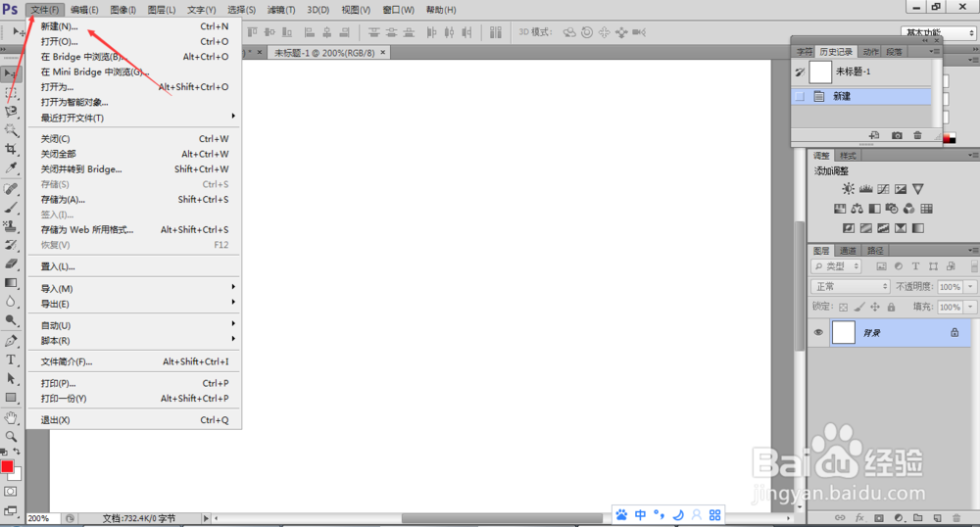980x527 pixels.
Task: Open the 编辑(E) menu
Action: 84,10
